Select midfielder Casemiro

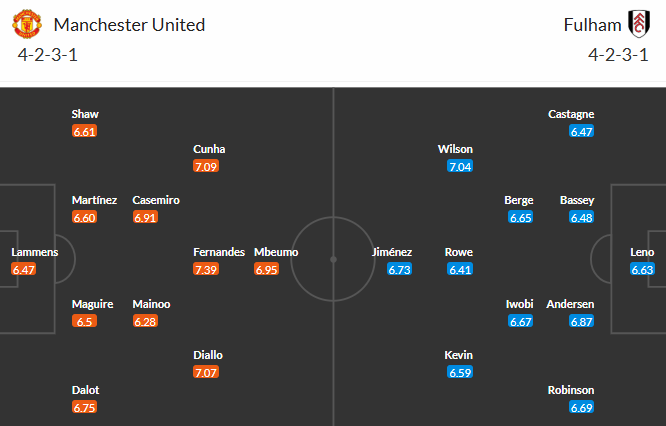(x=156, y=200)
